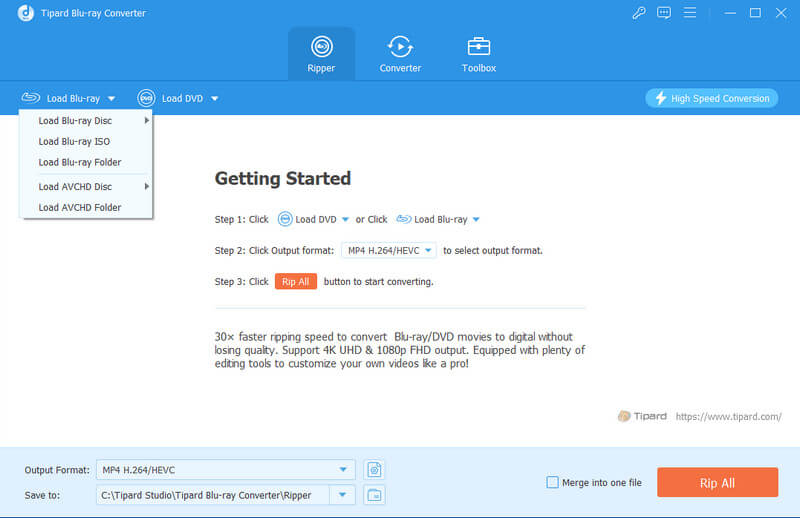The width and height of the screenshot is (800, 518).
Task: Close the Blu-ray Converter window
Action: tap(781, 13)
